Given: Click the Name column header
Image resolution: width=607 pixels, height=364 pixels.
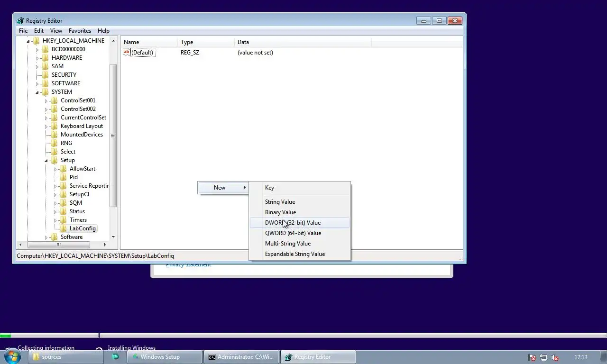Looking at the screenshot, I should point(149,42).
